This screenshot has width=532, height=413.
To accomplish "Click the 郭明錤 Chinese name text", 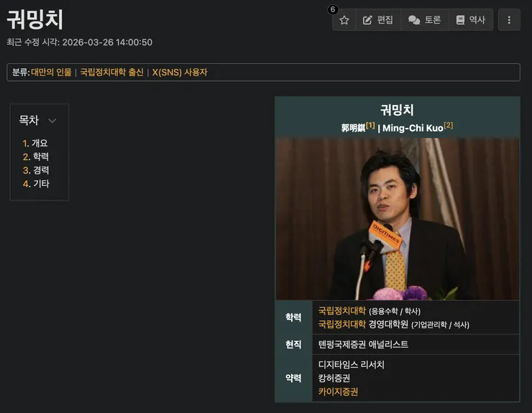I will (x=353, y=128).
